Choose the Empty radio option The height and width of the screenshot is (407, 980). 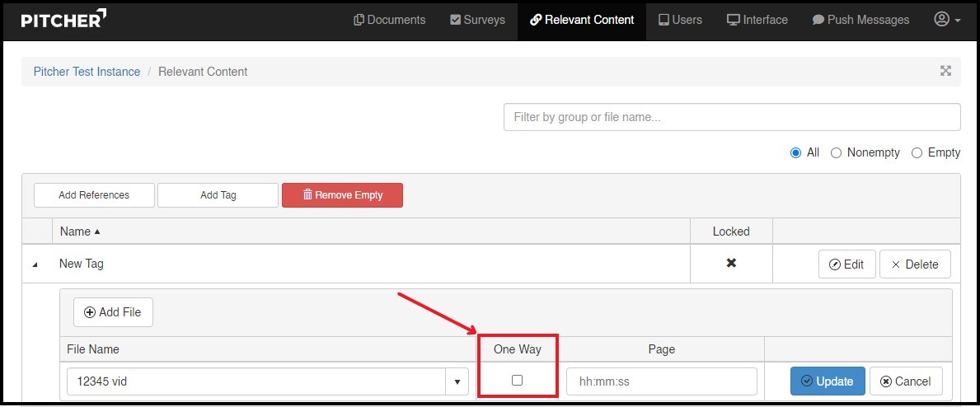point(917,152)
